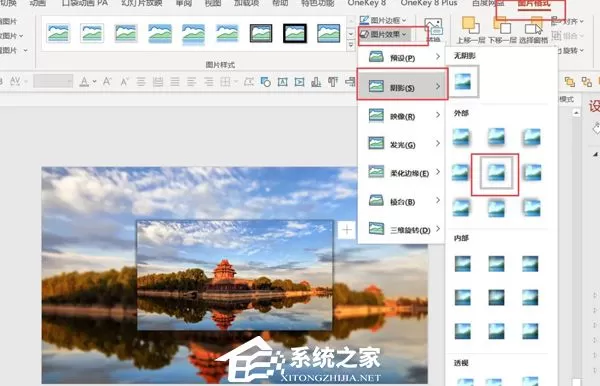Apply the middle-left outer shadow preset
This screenshot has height=386, width=600.
460,173
